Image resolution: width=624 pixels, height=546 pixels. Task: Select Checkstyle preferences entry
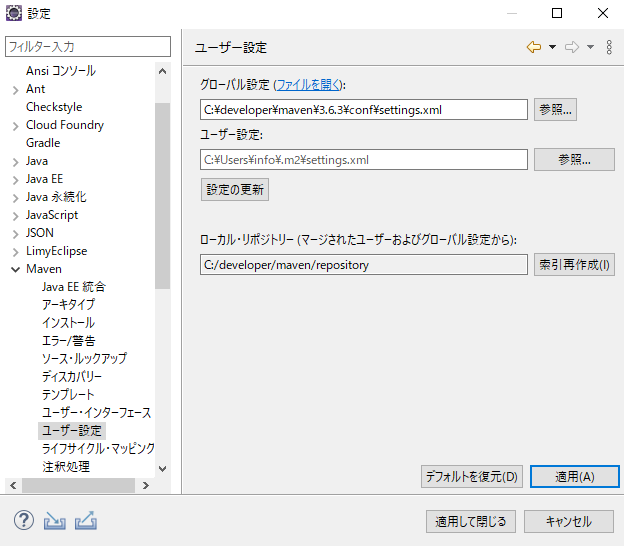(x=54, y=107)
